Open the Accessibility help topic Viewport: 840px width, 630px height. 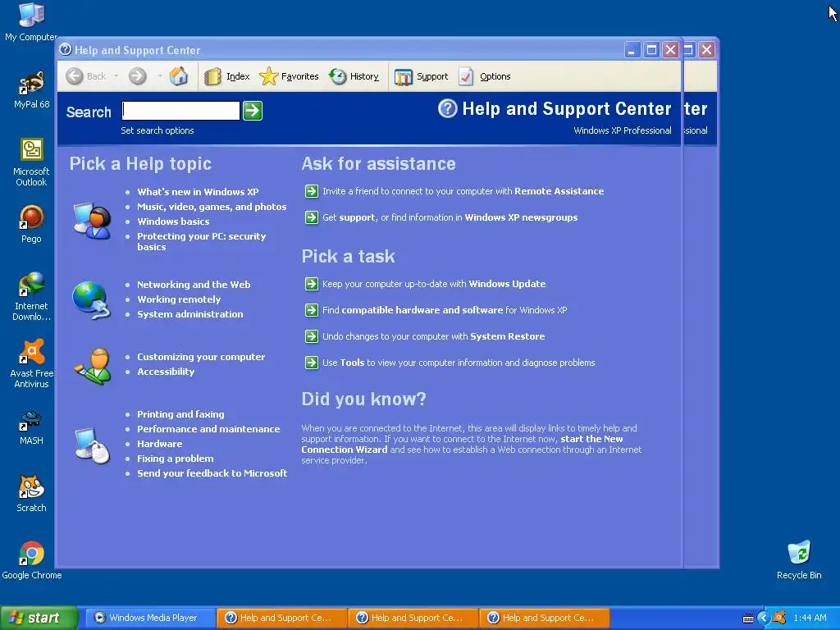[166, 372]
